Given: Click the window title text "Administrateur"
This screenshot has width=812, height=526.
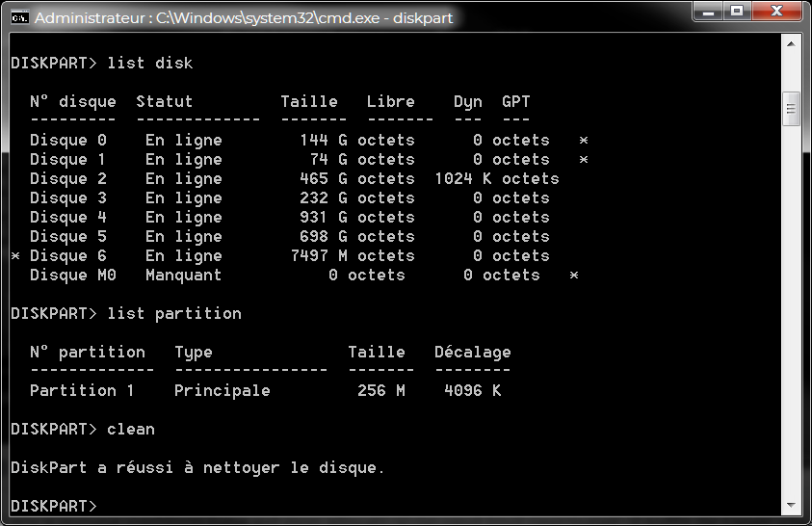Looking at the screenshot, I should (87, 17).
